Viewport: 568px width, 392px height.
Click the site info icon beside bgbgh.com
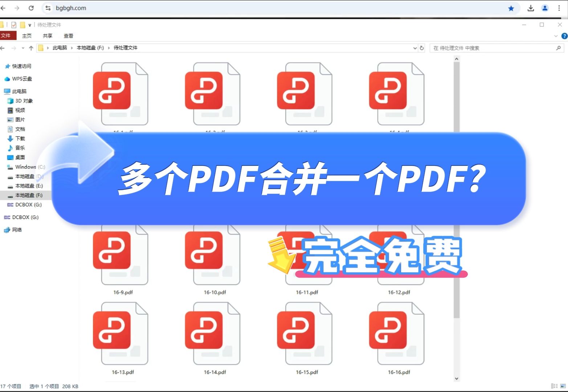click(x=48, y=8)
